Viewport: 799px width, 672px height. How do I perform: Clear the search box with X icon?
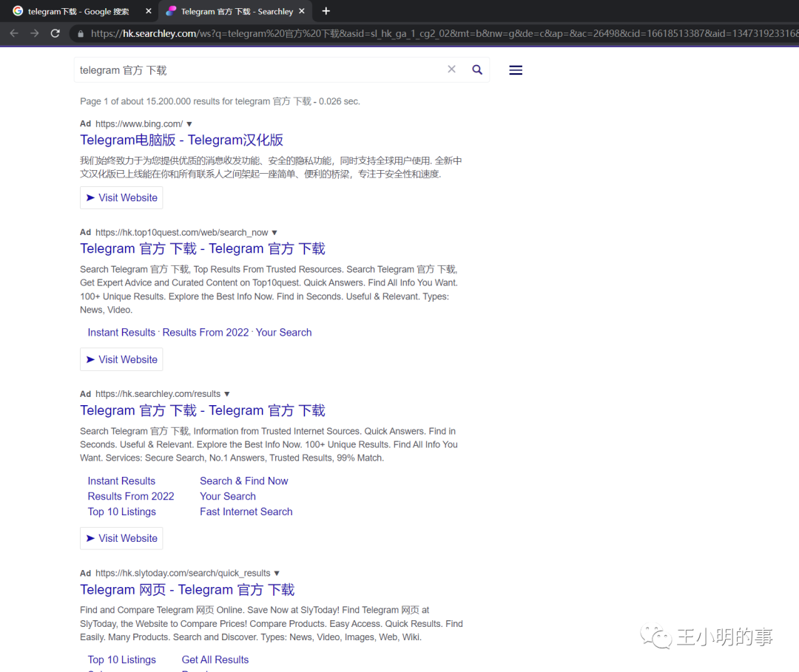(451, 69)
